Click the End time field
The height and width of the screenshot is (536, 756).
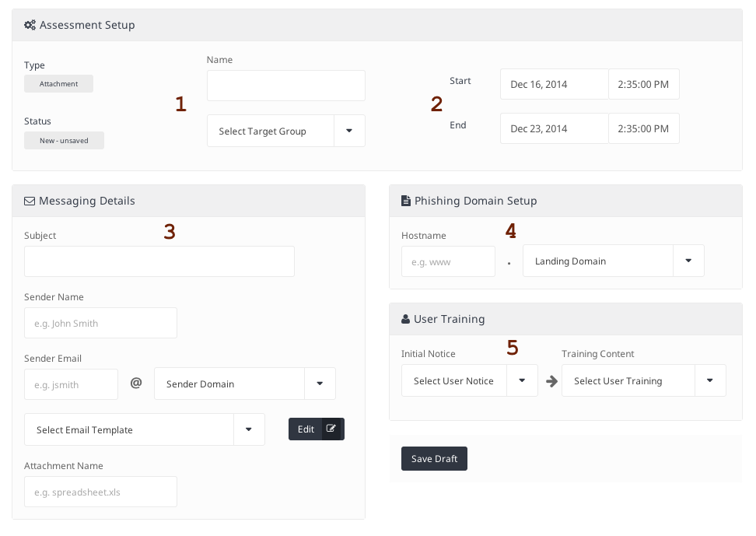(x=643, y=128)
